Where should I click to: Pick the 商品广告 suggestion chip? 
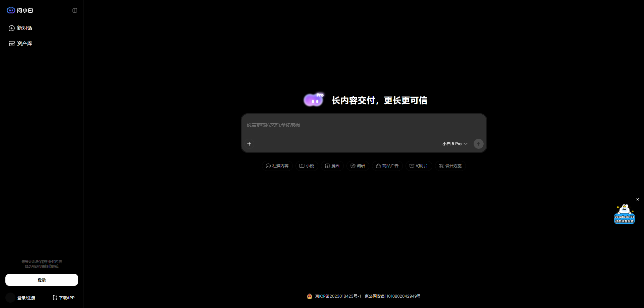point(387,166)
